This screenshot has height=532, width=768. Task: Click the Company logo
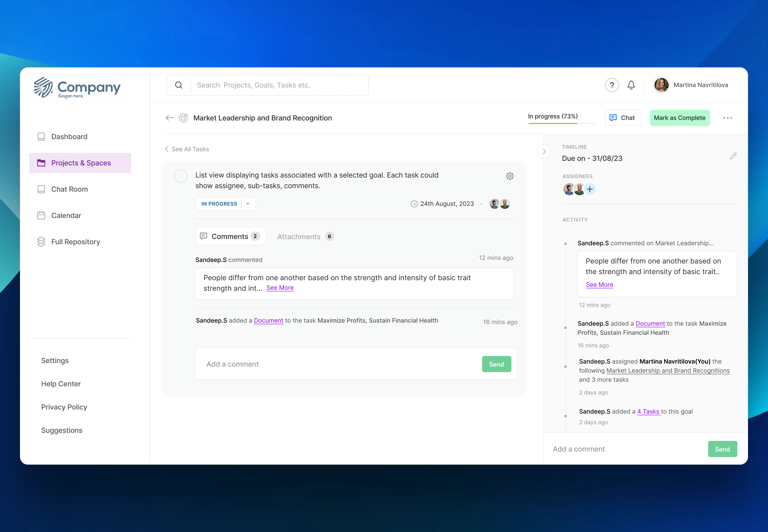77,88
